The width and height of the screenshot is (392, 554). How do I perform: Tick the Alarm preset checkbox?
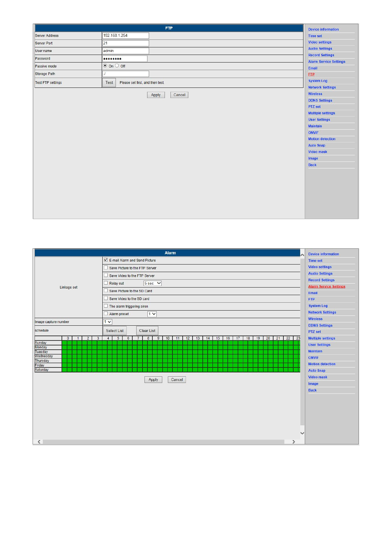pos(106,314)
